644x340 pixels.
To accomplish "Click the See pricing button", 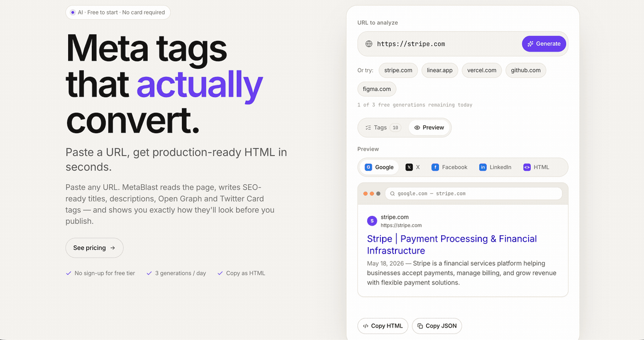I will click(x=94, y=248).
